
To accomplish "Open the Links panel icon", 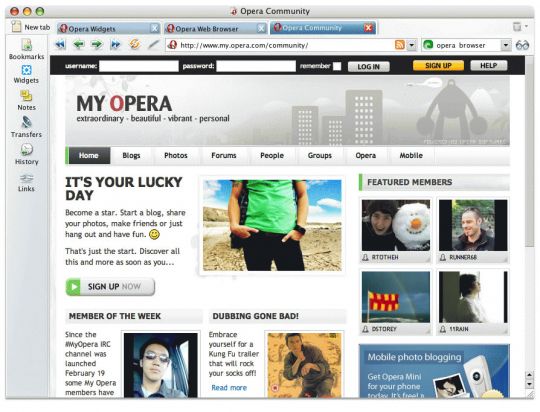I will point(27,178).
